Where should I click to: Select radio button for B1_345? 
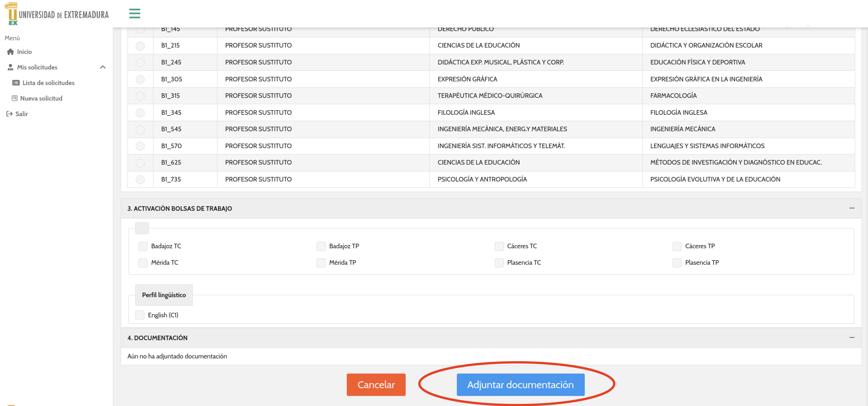point(140,113)
